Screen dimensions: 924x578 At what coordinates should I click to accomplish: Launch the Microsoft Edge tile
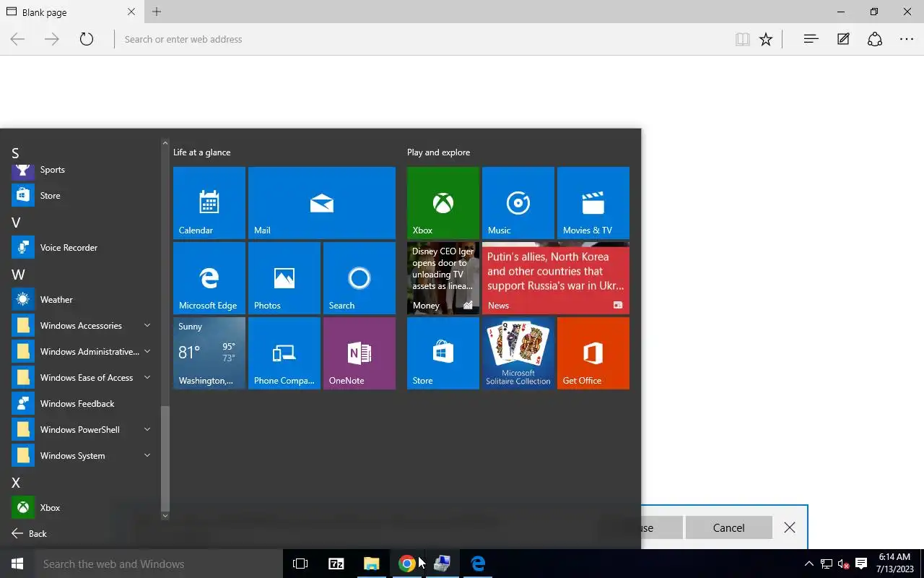[x=209, y=278]
